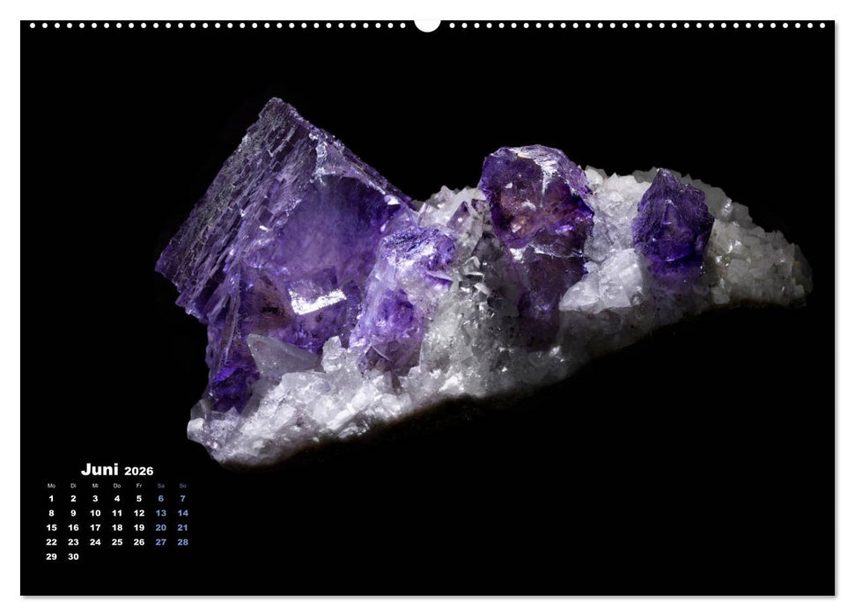Select the year 2026 next to Juni
Image resolution: width=855 pixels, height=616 pixels.
139,471
